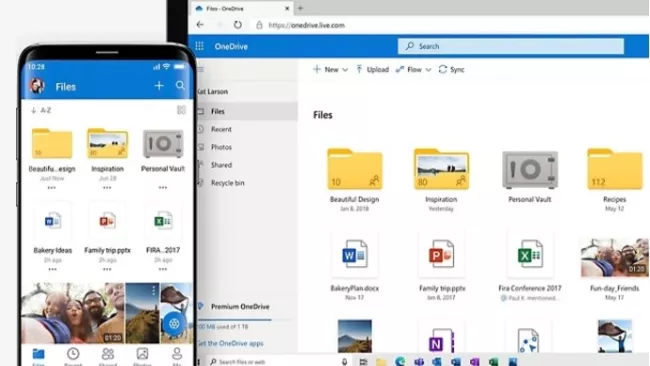Click the phone profile avatar
The image size is (650, 366).
coord(37,86)
